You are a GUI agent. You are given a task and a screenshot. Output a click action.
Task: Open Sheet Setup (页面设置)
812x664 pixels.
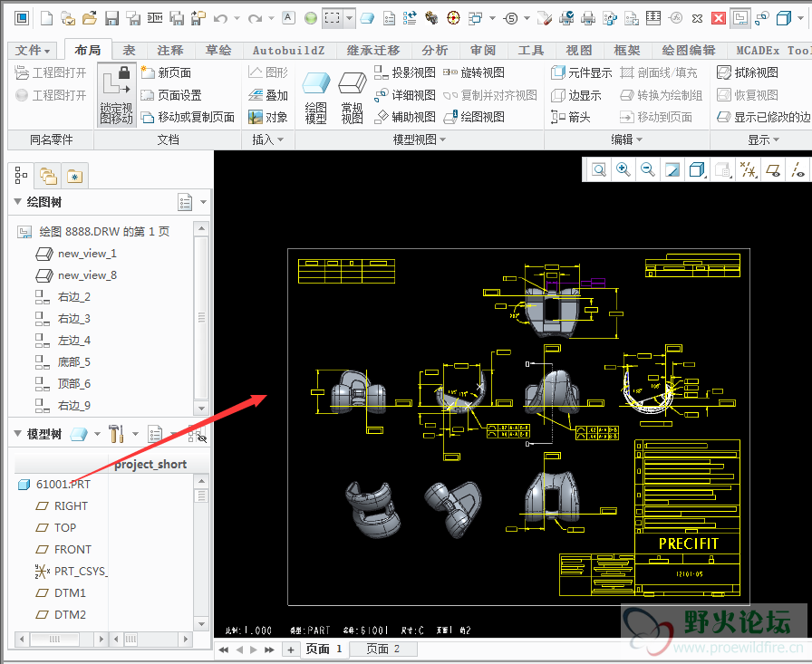171,95
